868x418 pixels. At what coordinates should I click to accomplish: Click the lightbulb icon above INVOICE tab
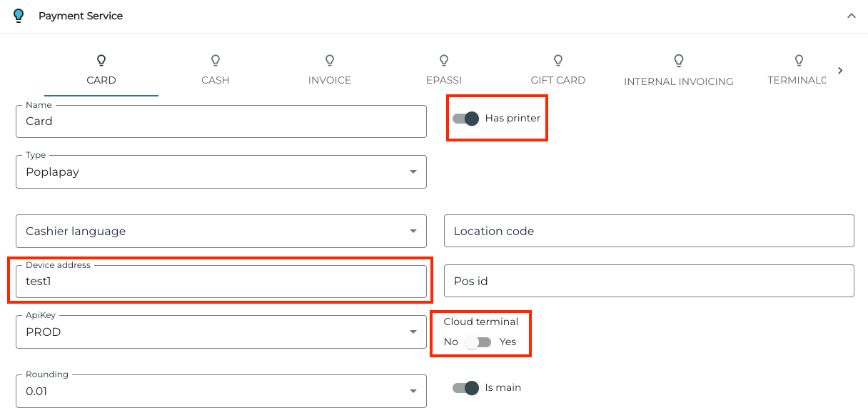[329, 61]
